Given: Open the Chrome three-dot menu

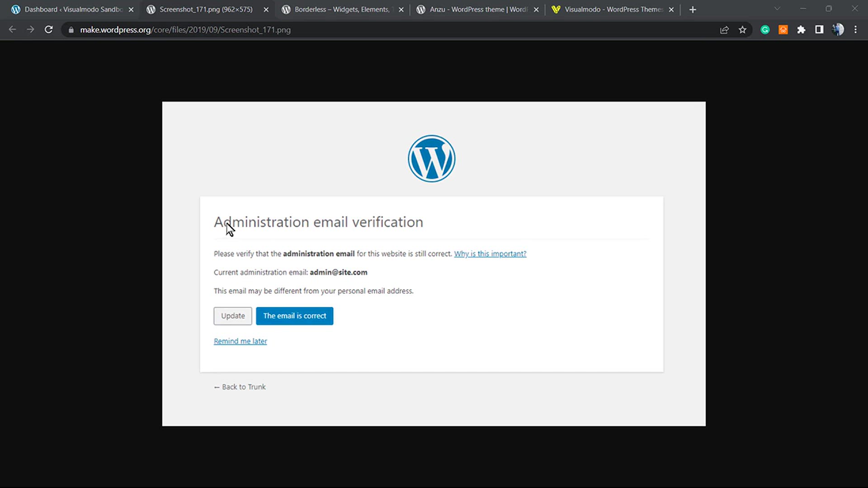Looking at the screenshot, I should click(x=855, y=30).
